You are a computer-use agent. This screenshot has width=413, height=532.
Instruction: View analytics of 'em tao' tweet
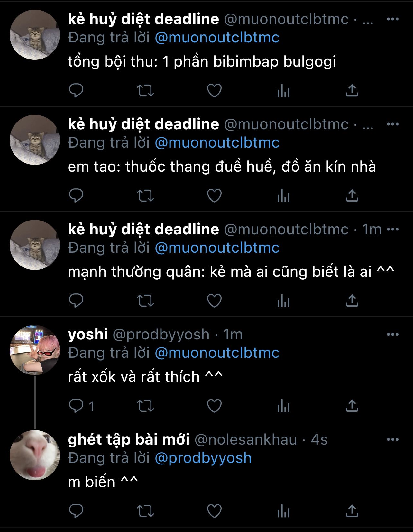click(x=283, y=196)
